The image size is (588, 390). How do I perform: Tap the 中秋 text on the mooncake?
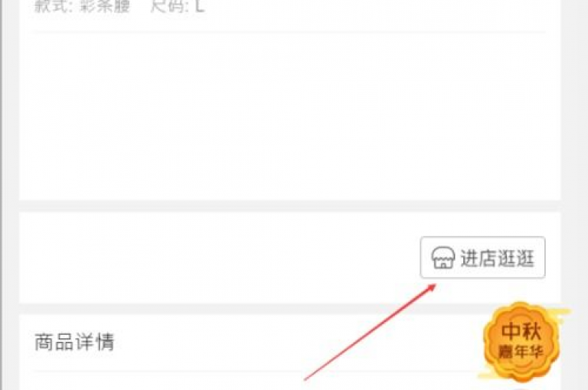[521, 331]
